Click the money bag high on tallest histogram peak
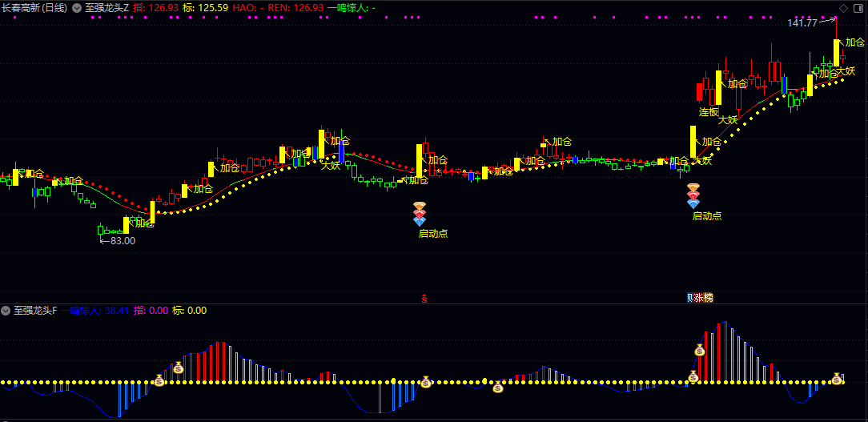This screenshot has height=422, width=868. 700,349
